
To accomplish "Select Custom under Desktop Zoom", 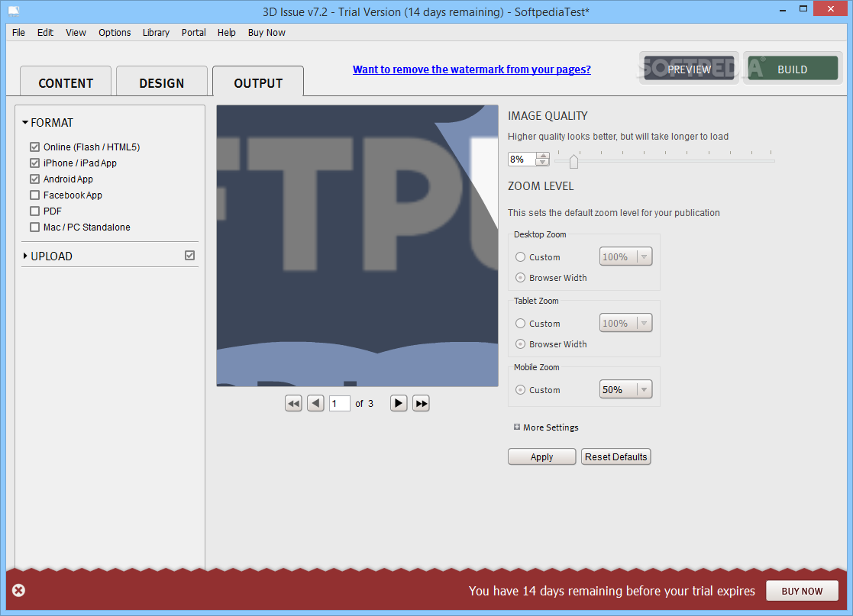I will [x=521, y=257].
